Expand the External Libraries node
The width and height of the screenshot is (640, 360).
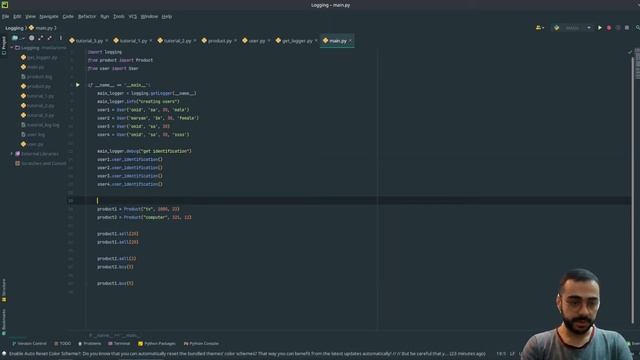coord(12,154)
